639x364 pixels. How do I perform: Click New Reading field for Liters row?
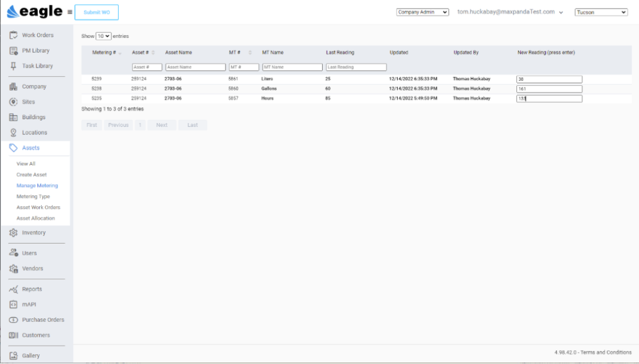tap(549, 79)
